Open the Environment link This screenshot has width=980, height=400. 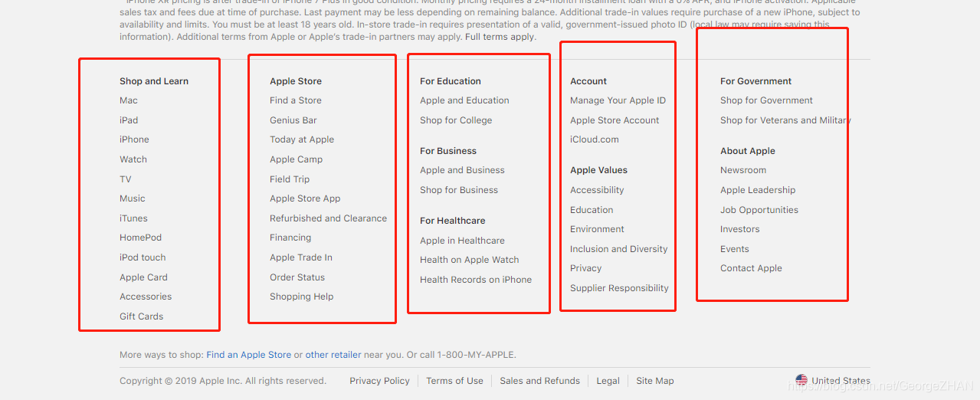coord(597,229)
